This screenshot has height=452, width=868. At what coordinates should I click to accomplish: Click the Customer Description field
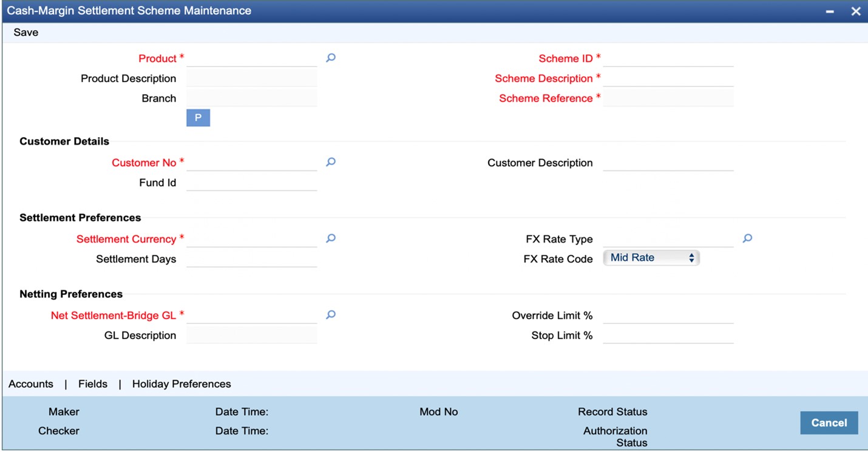click(668, 163)
